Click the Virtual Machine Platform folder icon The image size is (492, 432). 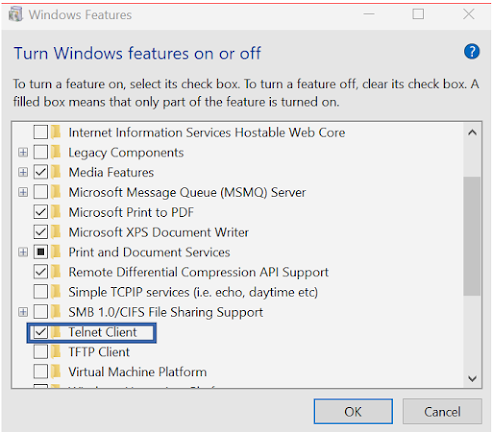pos(56,372)
